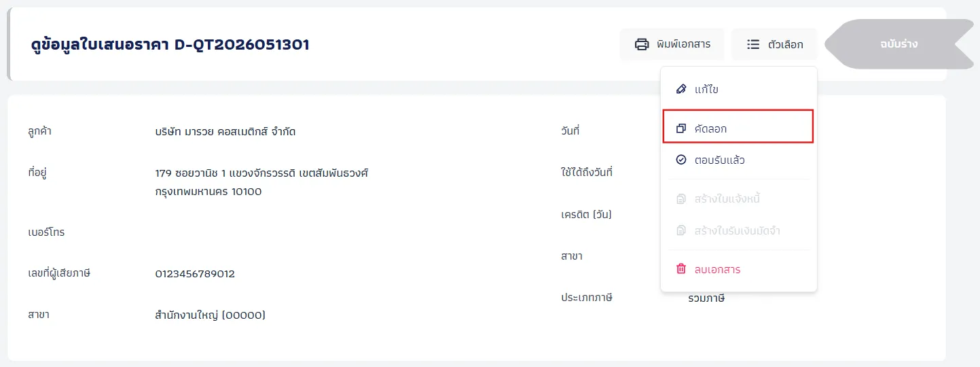Click the trash icon next to ลบเอกสาร
980x367 pixels.
point(681,269)
